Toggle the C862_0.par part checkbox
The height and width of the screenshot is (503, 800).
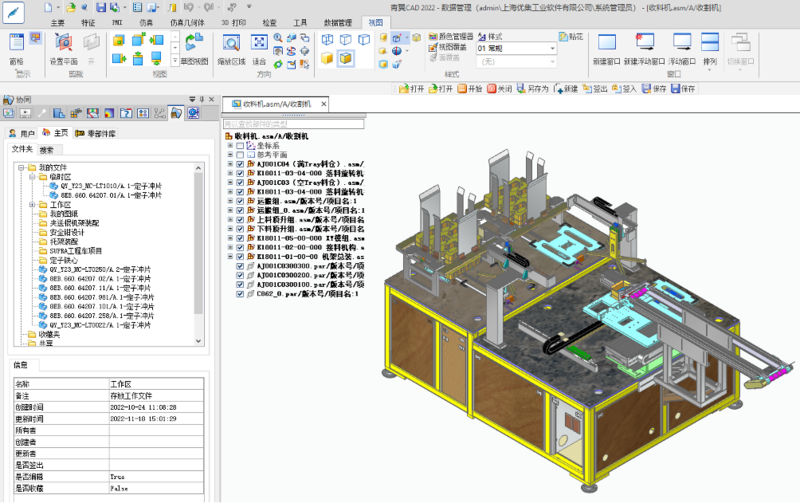click(x=239, y=295)
